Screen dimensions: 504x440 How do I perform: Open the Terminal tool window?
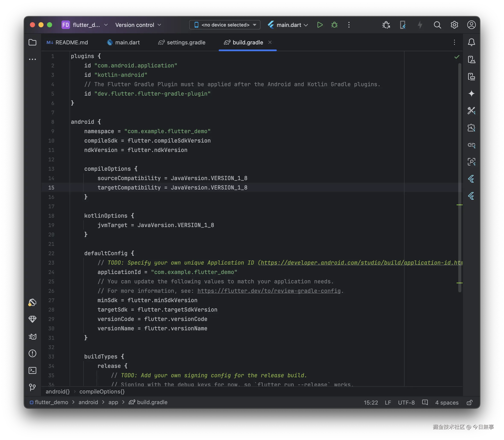point(32,370)
